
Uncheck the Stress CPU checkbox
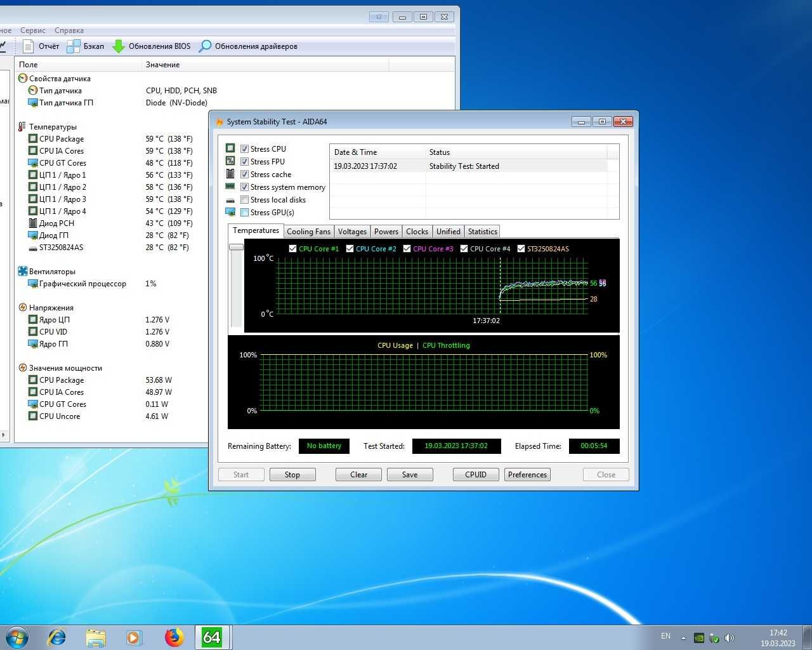[244, 149]
